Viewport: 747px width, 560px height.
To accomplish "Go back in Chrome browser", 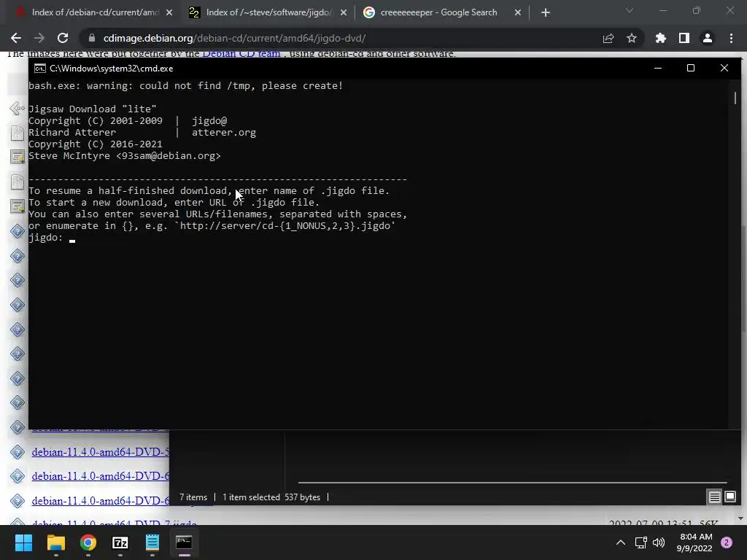I will 16,38.
